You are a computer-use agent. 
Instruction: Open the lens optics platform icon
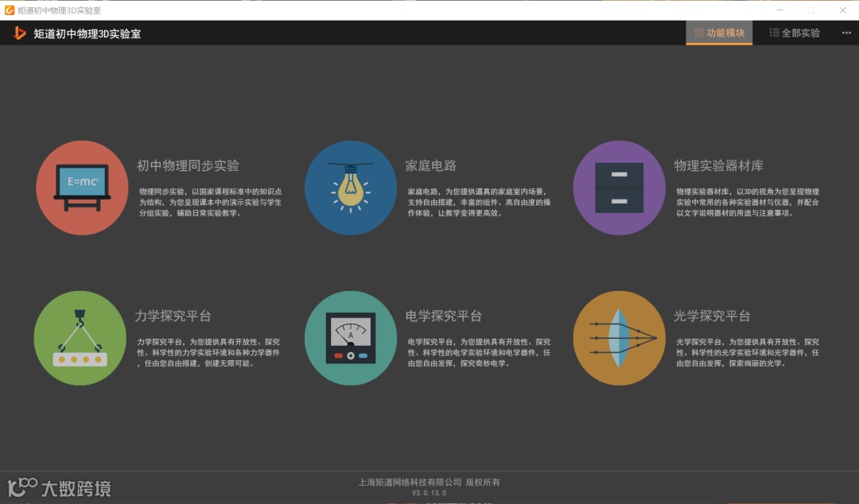[619, 338]
